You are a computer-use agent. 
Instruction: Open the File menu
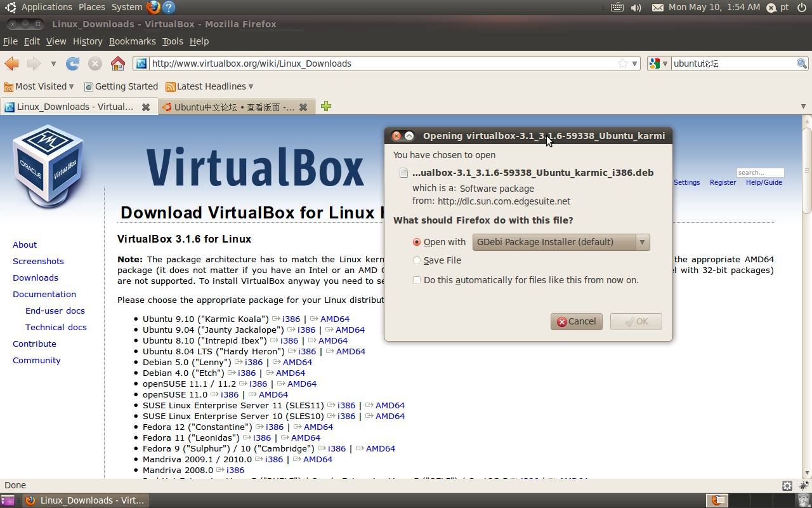10,41
